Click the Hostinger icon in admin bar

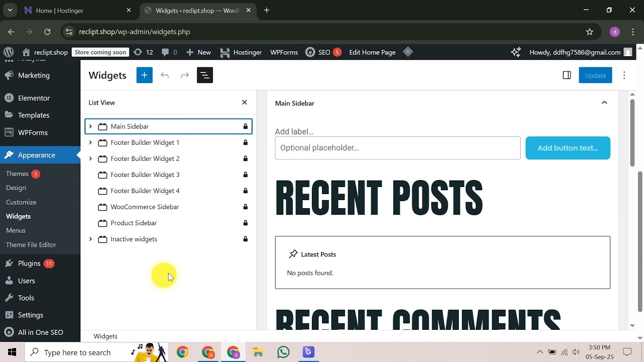click(x=225, y=52)
